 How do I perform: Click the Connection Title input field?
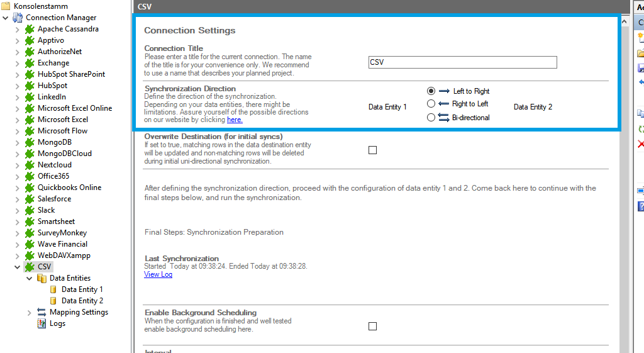tap(462, 62)
